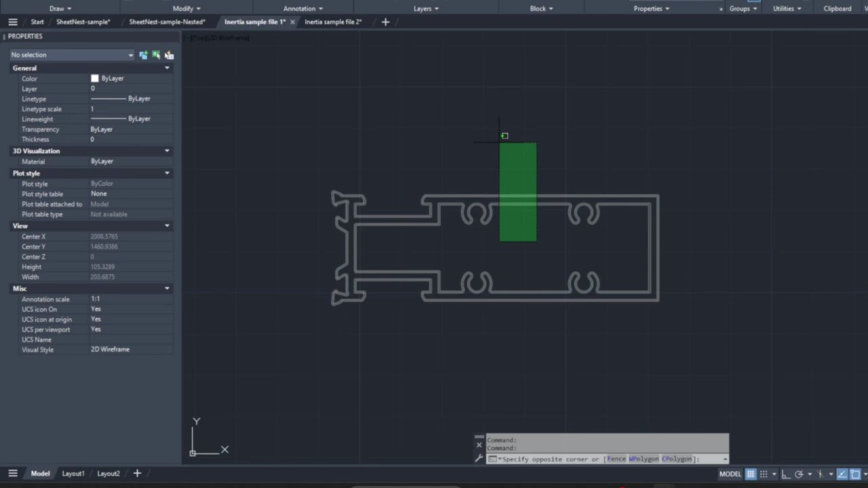Click the Lineweight ByLayer value
This screenshot has height=488, width=868.
130,119
